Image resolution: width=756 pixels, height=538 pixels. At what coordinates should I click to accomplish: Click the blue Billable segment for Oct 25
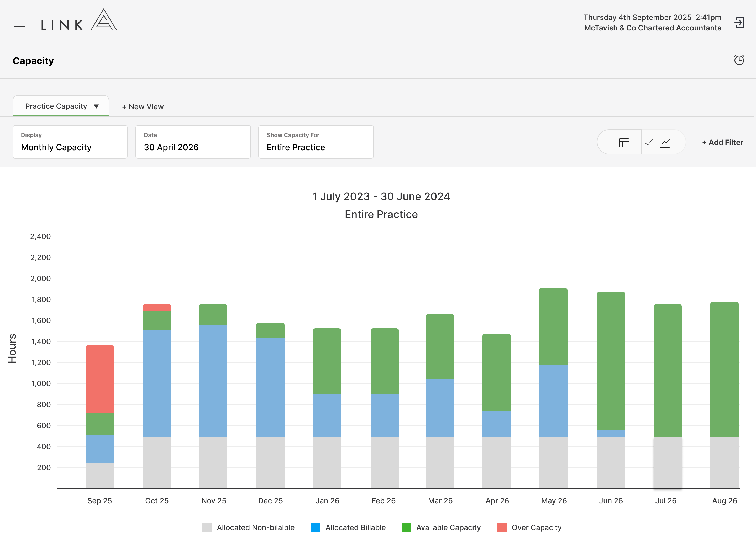[157, 383]
